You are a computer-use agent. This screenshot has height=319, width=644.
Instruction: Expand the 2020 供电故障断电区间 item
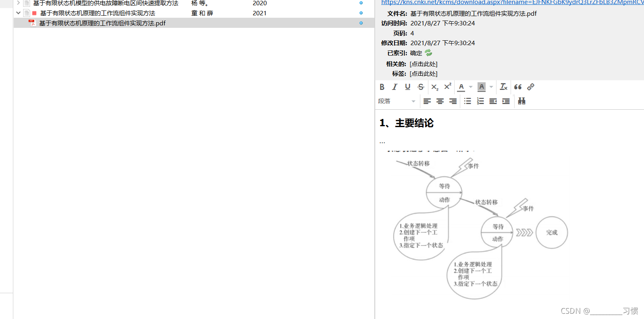coord(18,3)
